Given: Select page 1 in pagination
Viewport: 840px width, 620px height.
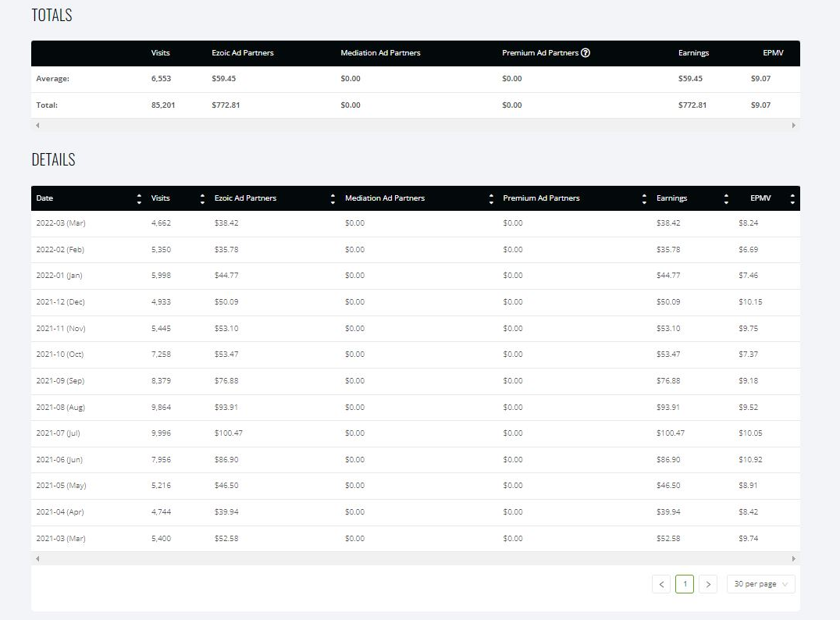Looking at the screenshot, I should pos(685,584).
